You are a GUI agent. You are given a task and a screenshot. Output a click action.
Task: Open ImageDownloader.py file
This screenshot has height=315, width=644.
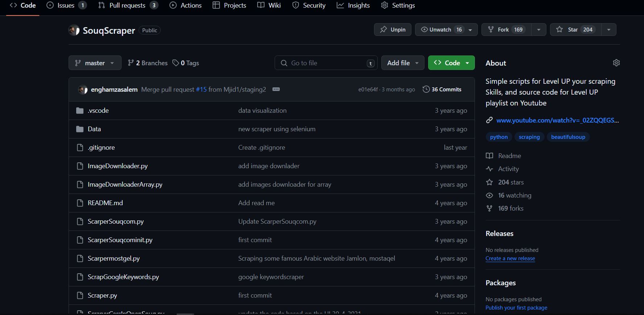pos(118,166)
